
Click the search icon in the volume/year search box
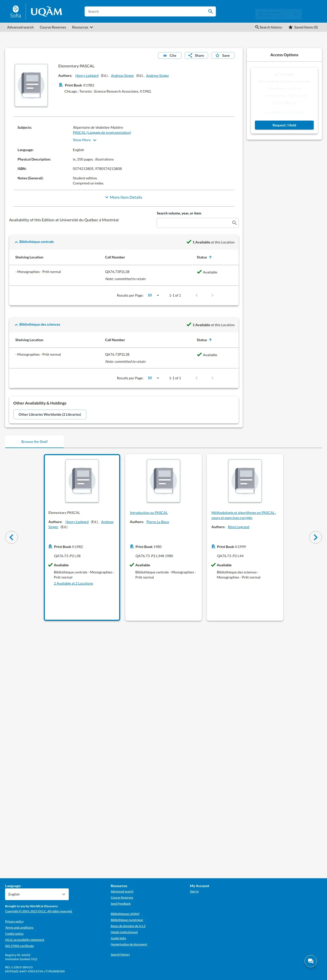(234, 223)
